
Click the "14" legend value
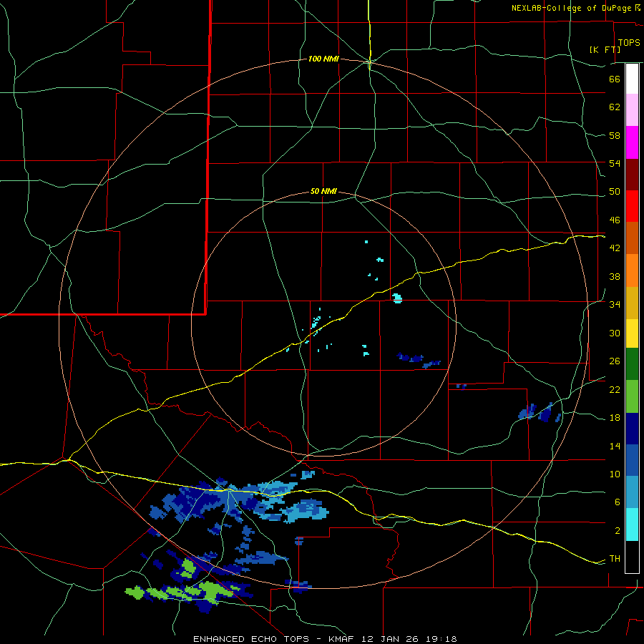pyautogui.click(x=615, y=447)
